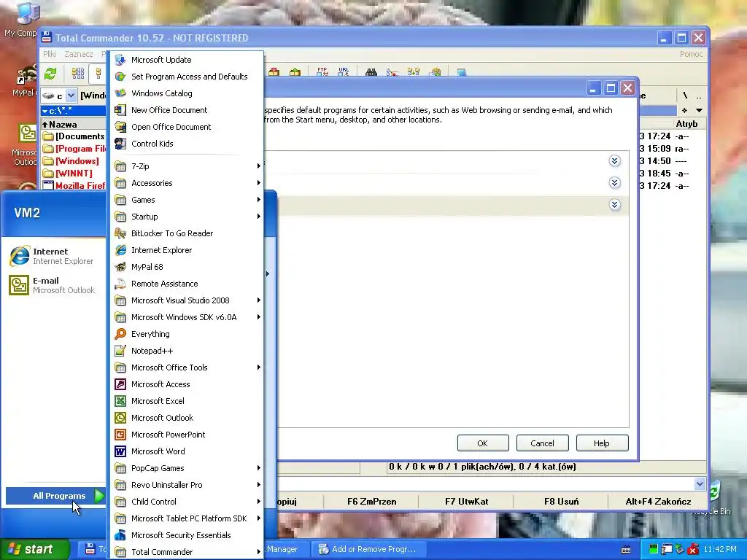The width and height of the screenshot is (747, 560).
Task: Click F8 Usuń button
Action: point(561,502)
